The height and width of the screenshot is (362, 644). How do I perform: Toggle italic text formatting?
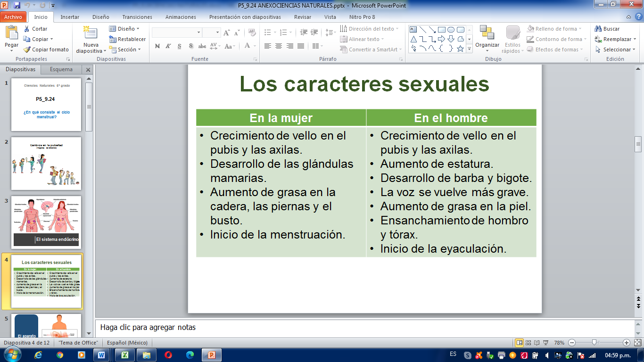tap(168, 46)
